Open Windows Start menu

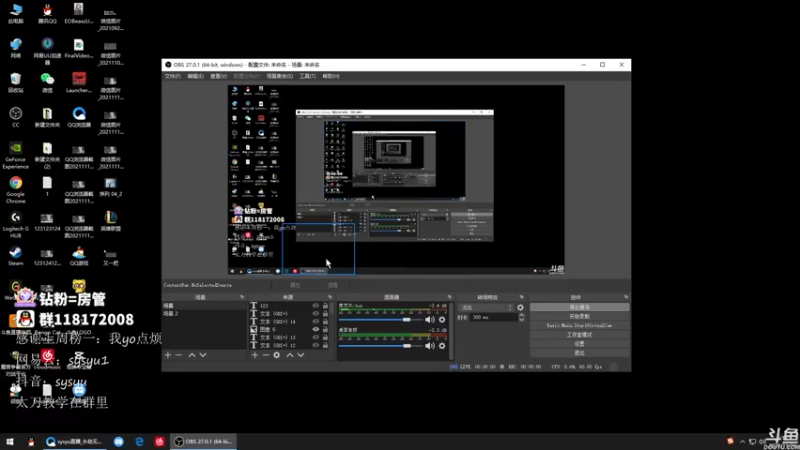coord(9,441)
